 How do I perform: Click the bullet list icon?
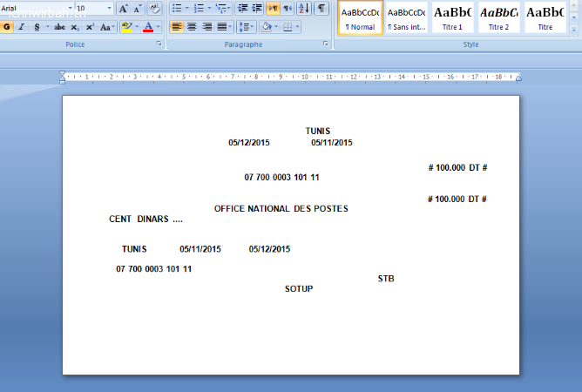[177, 8]
